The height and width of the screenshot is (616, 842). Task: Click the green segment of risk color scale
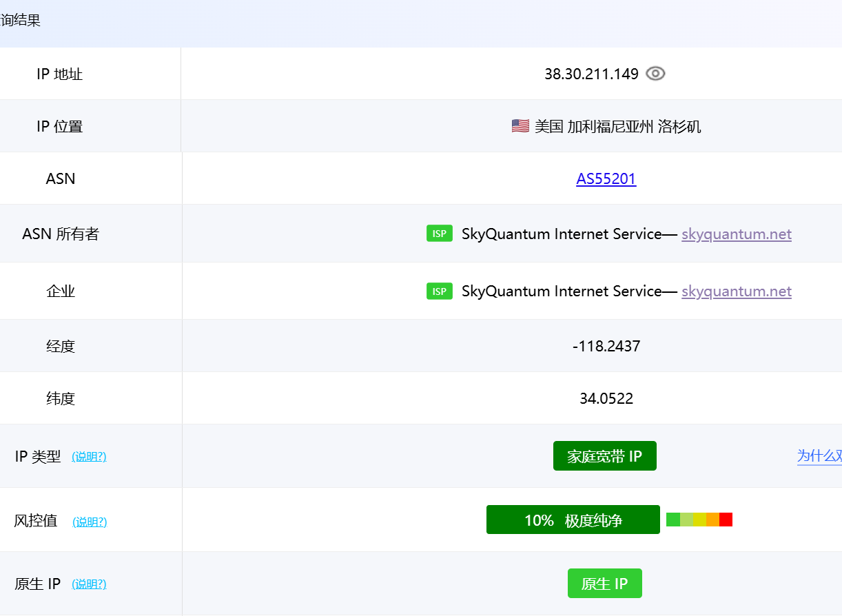coord(673,520)
